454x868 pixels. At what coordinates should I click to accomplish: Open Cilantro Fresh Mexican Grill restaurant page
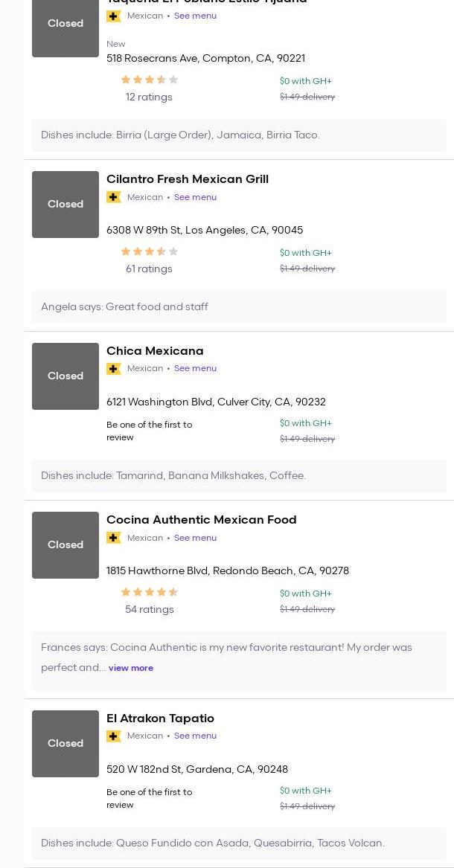click(x=188, y=179)
